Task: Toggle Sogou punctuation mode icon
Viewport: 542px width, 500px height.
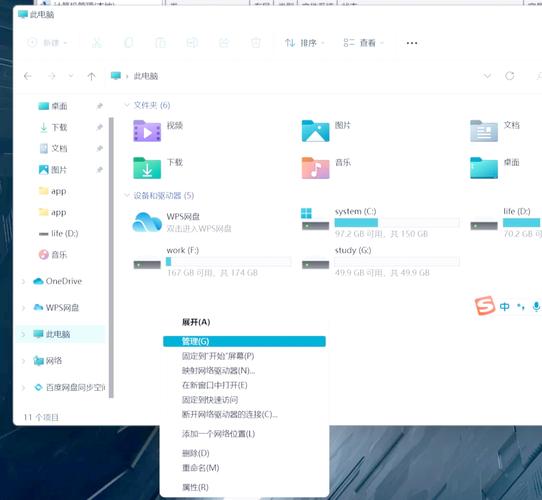Action: pyautogui.click(x=521, y=306)
